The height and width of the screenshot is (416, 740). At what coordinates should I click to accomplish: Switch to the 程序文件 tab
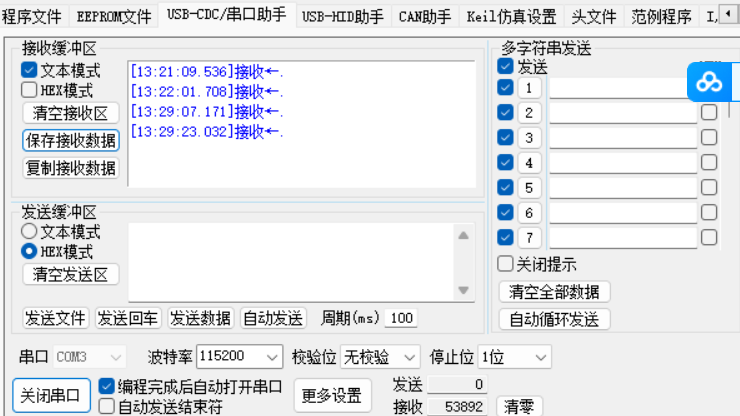(32, 17)
